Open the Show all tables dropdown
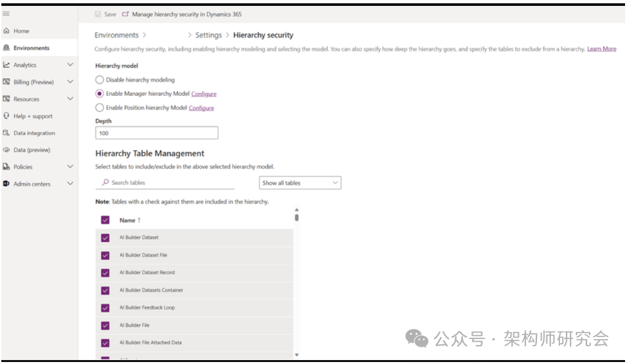The image size is (629, 364). click(x=300, y=183)
